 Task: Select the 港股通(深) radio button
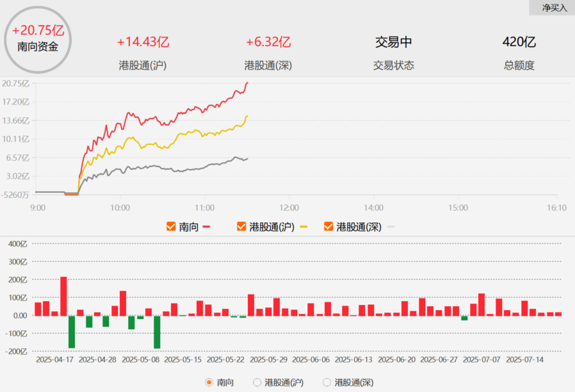[x=327, y=382]
